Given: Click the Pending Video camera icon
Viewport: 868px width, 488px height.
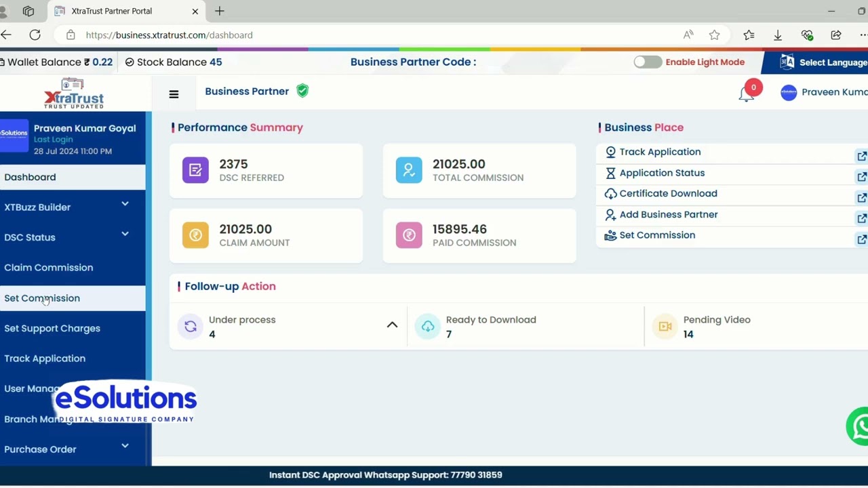Looking at the screenshot, I should 665,327.
